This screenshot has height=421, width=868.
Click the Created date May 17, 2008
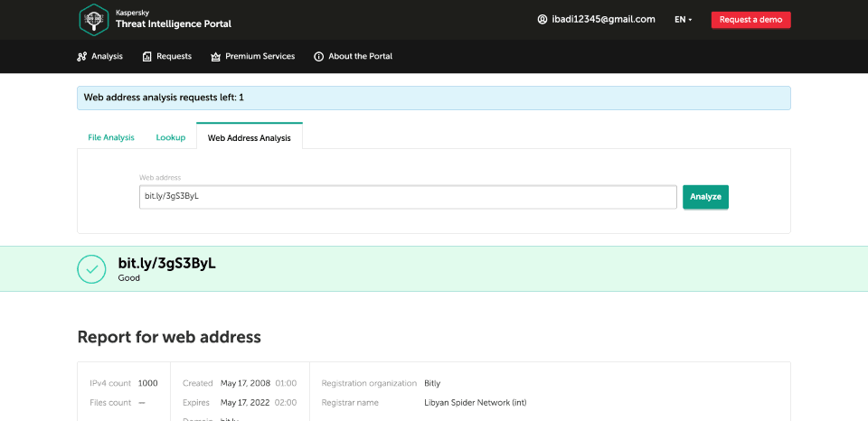click(245, 383)
